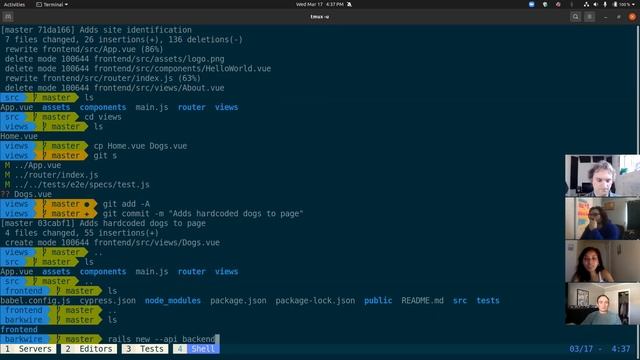
Task: Click the 'git s' command text
Action: pos(105,156)
